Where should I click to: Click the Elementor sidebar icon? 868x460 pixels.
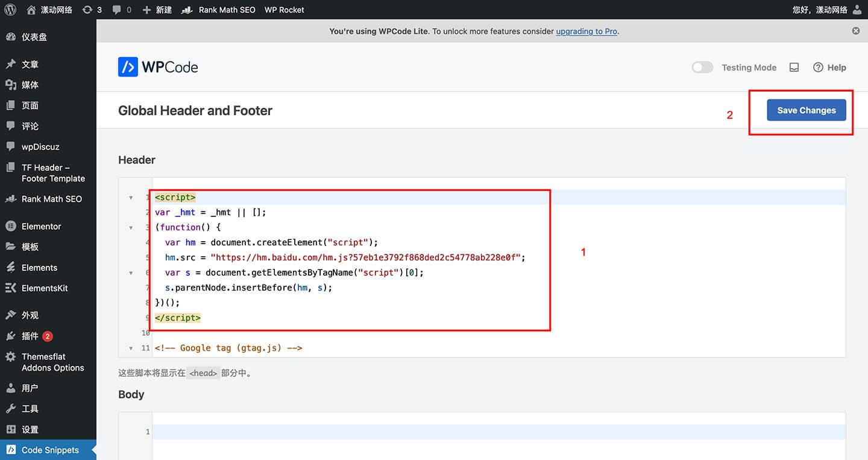pos(11,226)
